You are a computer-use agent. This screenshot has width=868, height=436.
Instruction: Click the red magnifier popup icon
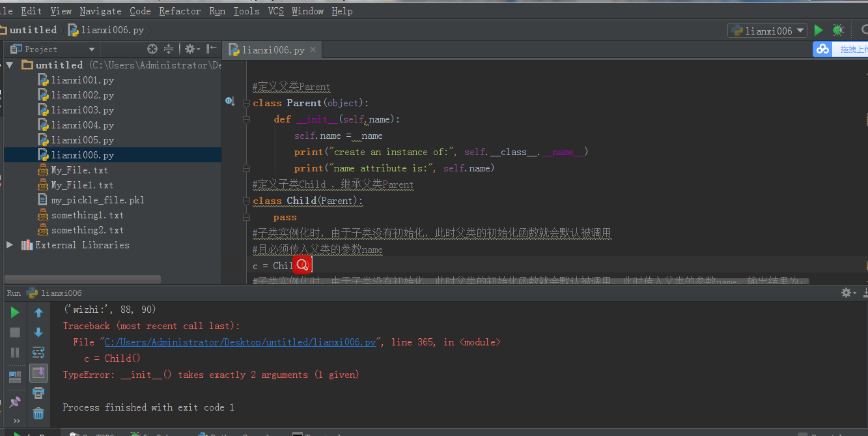pos(302,265)
